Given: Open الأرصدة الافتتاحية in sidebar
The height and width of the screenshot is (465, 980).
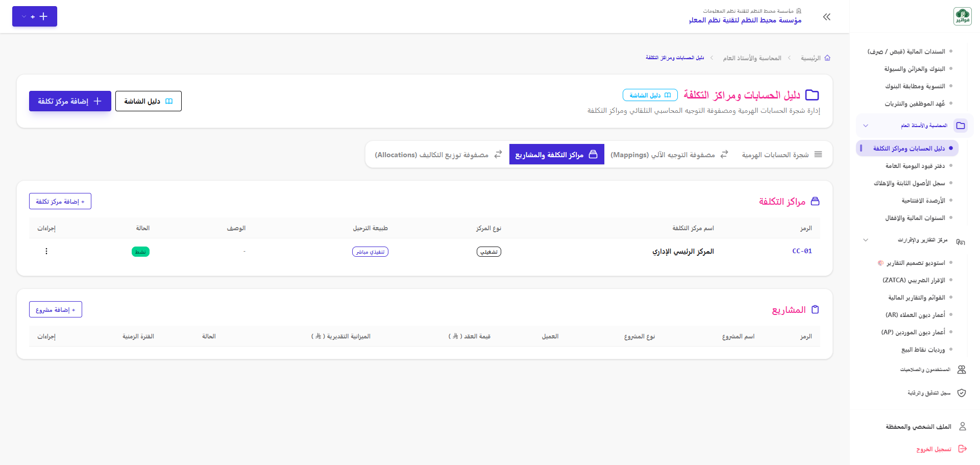Looking at the screenshot, I should pos(923,201).
